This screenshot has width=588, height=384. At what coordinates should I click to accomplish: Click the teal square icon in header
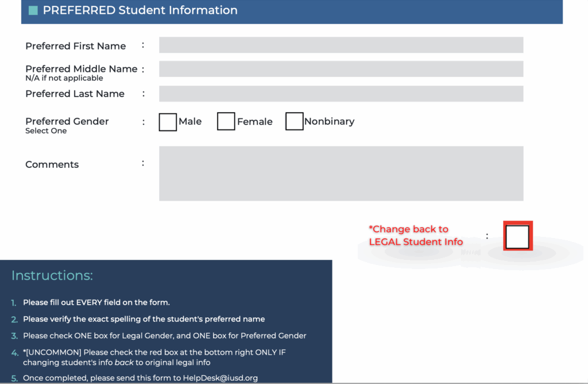[x=33, y=10]
